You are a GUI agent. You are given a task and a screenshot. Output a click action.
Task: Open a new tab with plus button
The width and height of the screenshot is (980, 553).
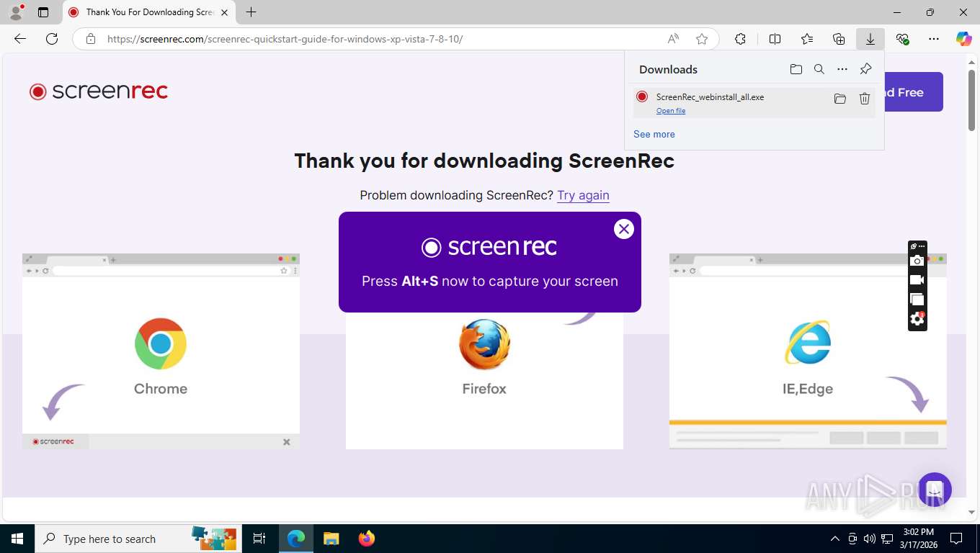click(x=251, y=12)
